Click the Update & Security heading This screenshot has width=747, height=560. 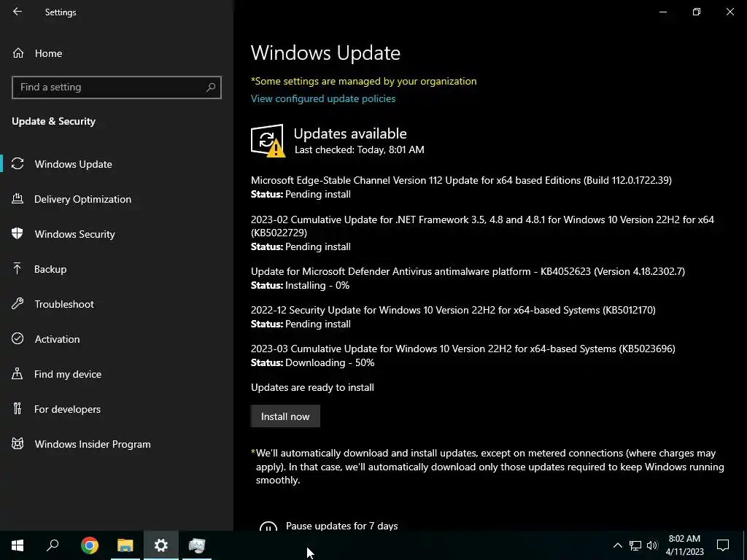pos(54,121)
